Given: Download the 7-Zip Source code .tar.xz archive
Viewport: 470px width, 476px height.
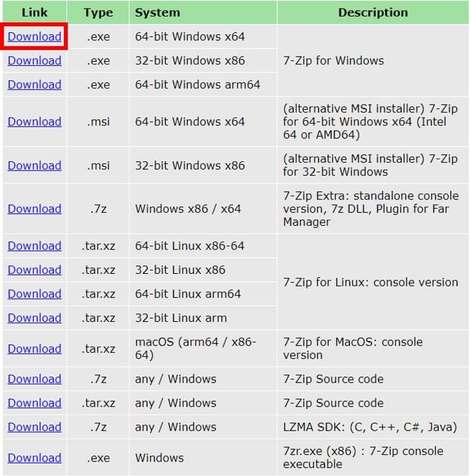Looking at the screenshot, I should coord(35,403).
